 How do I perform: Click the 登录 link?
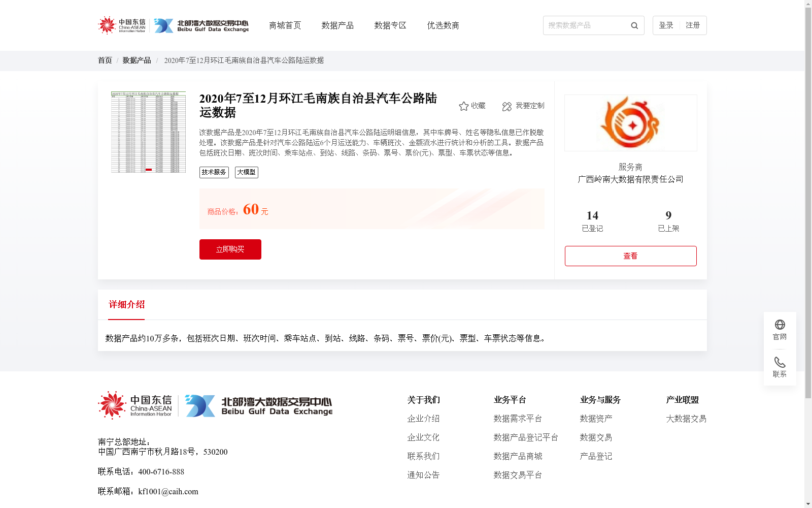(666, 25)
